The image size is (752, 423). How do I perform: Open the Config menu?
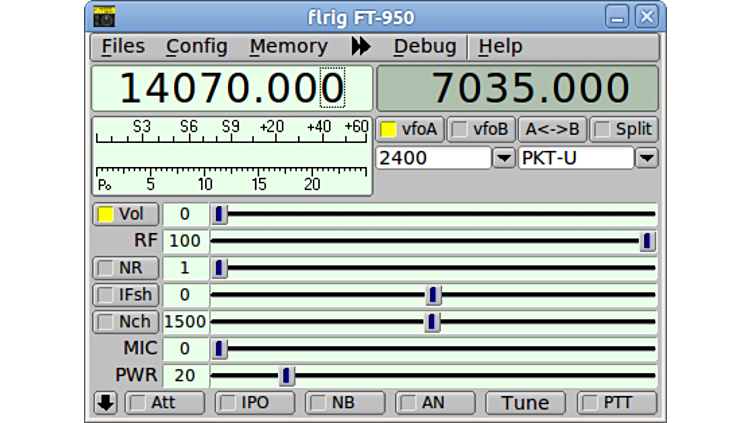(x=196, y=47)
